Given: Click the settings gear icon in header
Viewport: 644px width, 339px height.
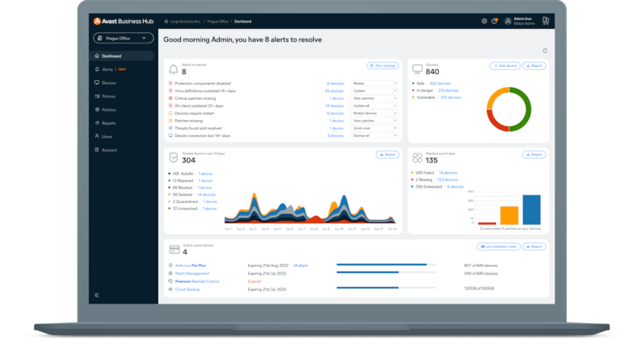Looking at the screenshot, I should 484,21.
